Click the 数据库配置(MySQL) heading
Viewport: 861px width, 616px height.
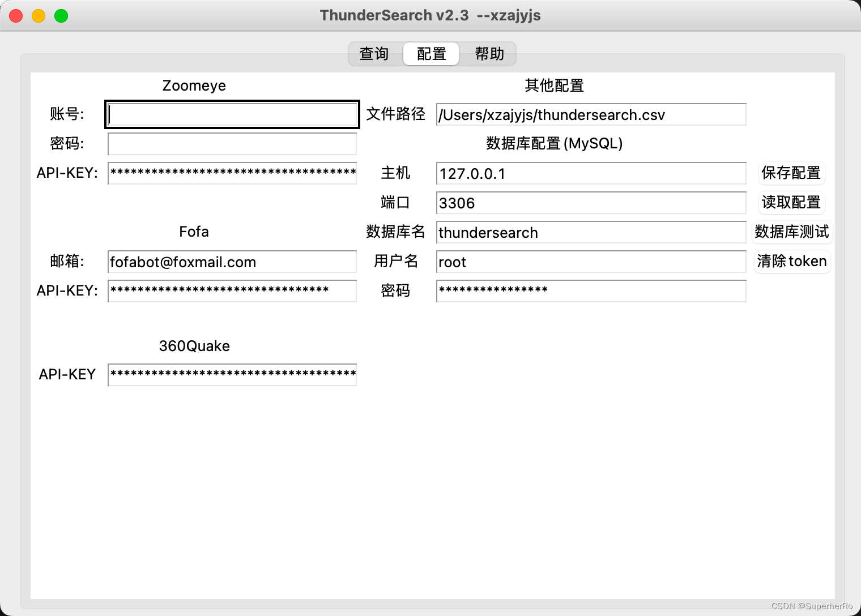point(554,143)
